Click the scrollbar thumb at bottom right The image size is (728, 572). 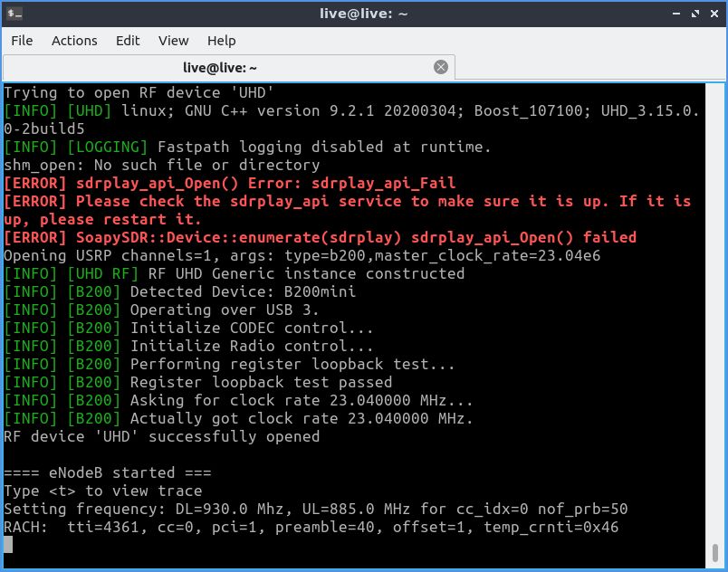715,552
